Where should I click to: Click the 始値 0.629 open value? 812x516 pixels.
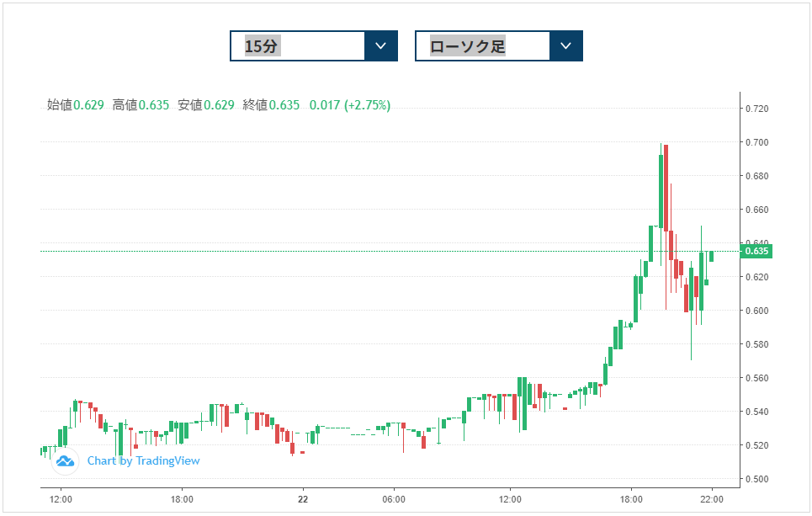pyautogui.click(x=76, y=105)
